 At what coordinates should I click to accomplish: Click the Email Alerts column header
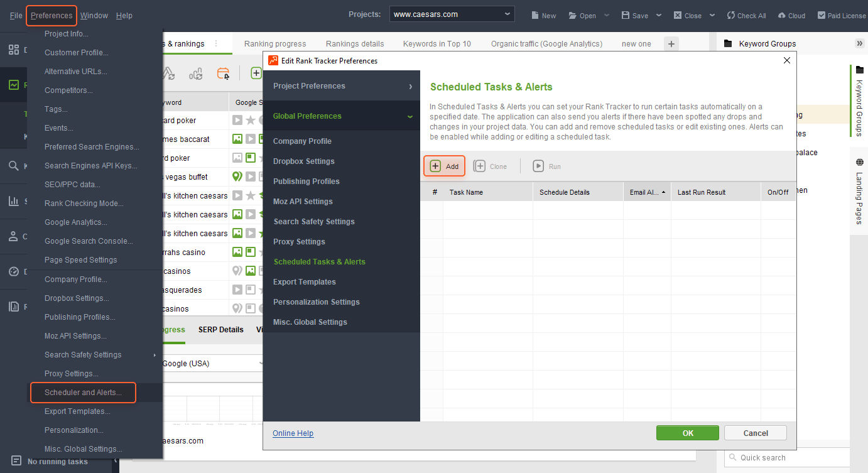point(648,192)
